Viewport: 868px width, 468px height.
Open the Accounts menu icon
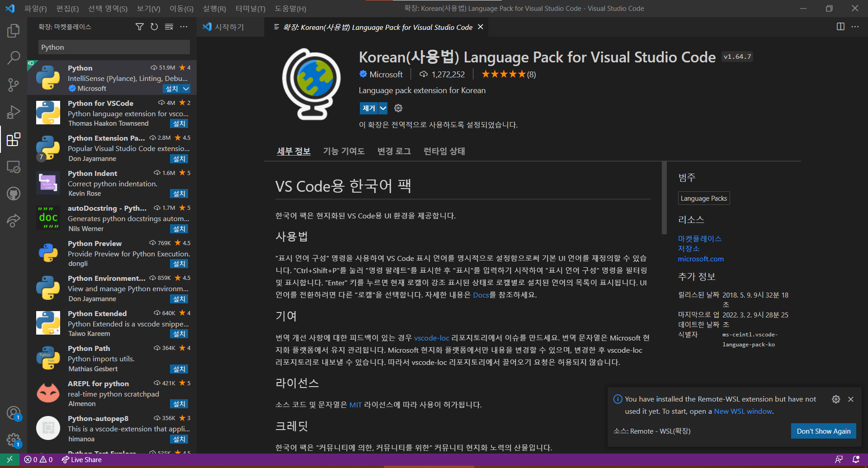(14, 413)
